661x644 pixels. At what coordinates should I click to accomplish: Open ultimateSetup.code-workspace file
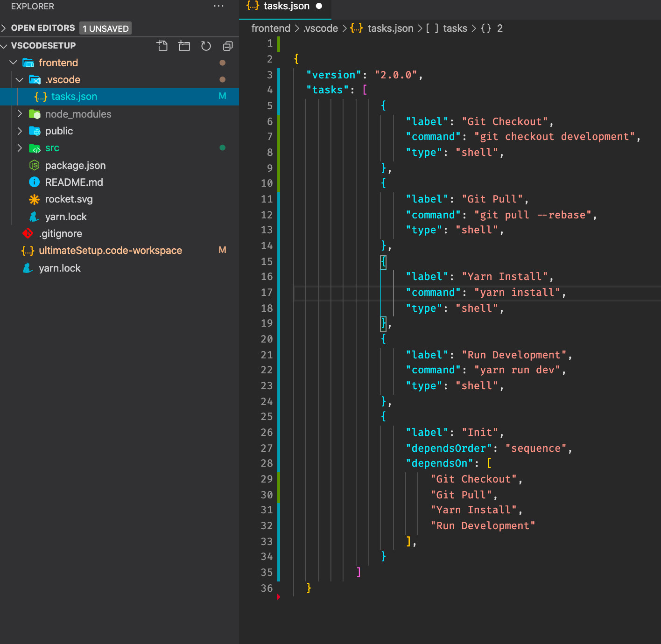tap(111, 251)
